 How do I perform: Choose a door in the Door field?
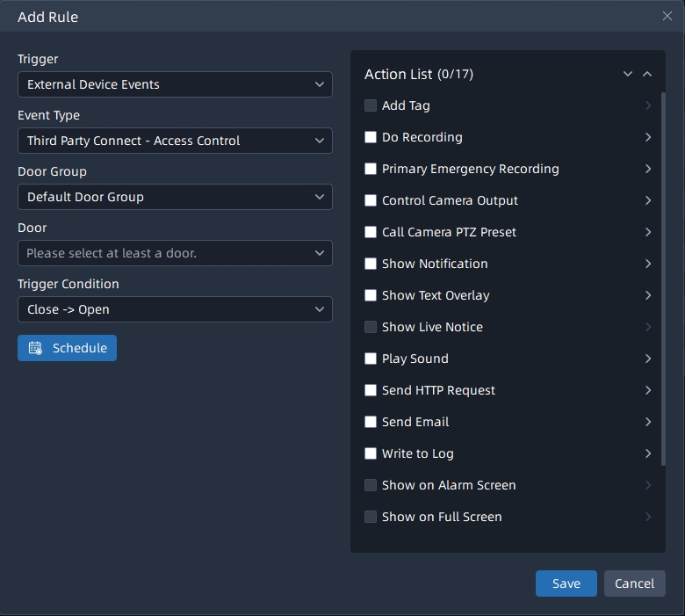pos(175,253)
